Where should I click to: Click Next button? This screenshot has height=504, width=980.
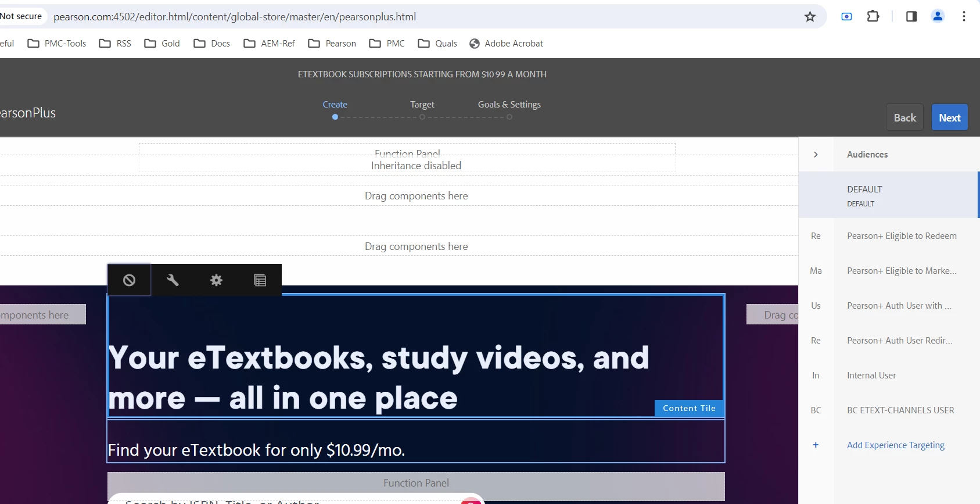(x=950, y=117)
